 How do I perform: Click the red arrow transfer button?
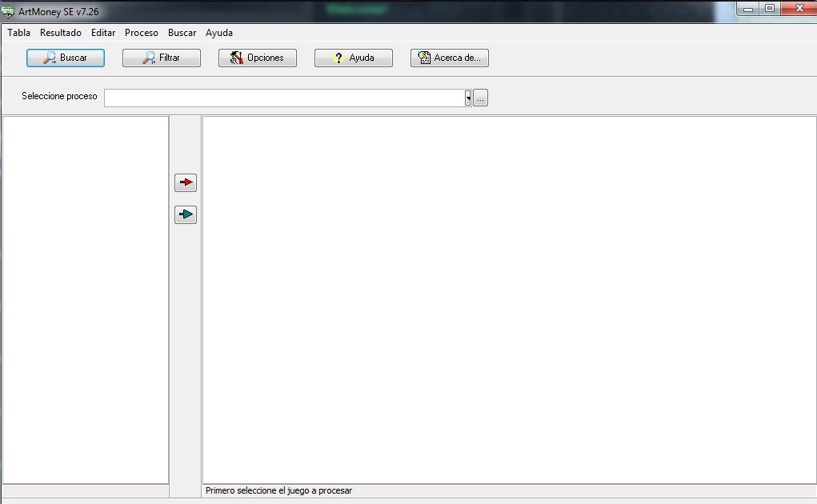click(186, 182)
